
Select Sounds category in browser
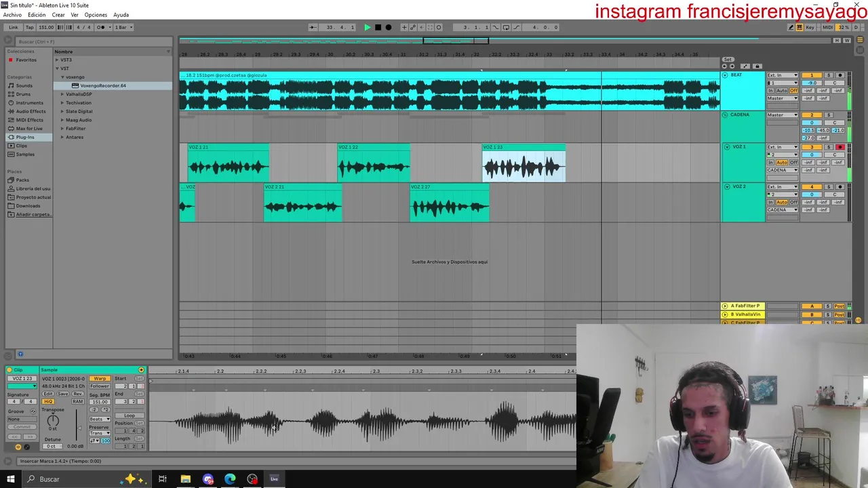point(24,85)
